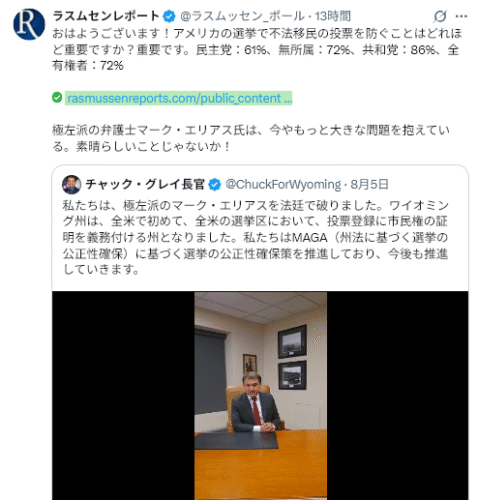Open the three-dot more options menu

461,16
